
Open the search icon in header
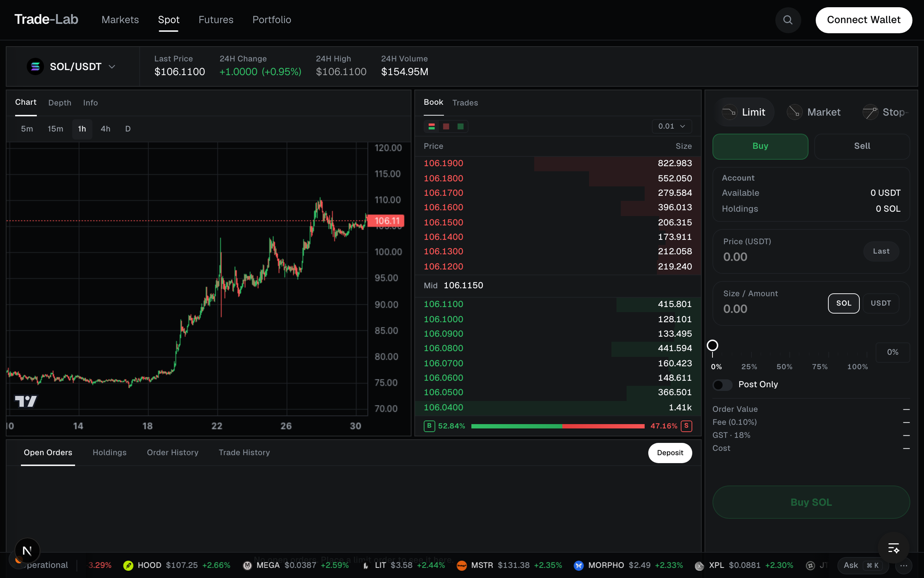tap(788, 20)
